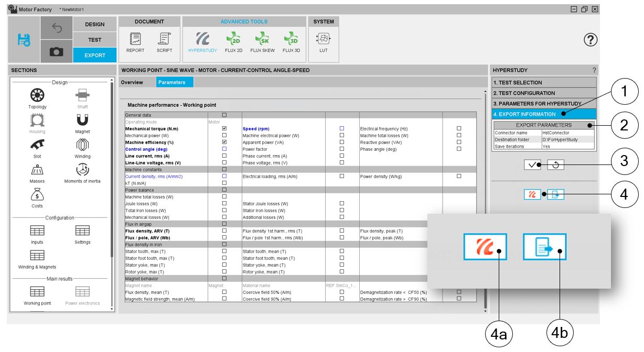This screenshot has width=644, height=352.
Task: Switch to the DESIGN area
Action: tap(94, 24)
